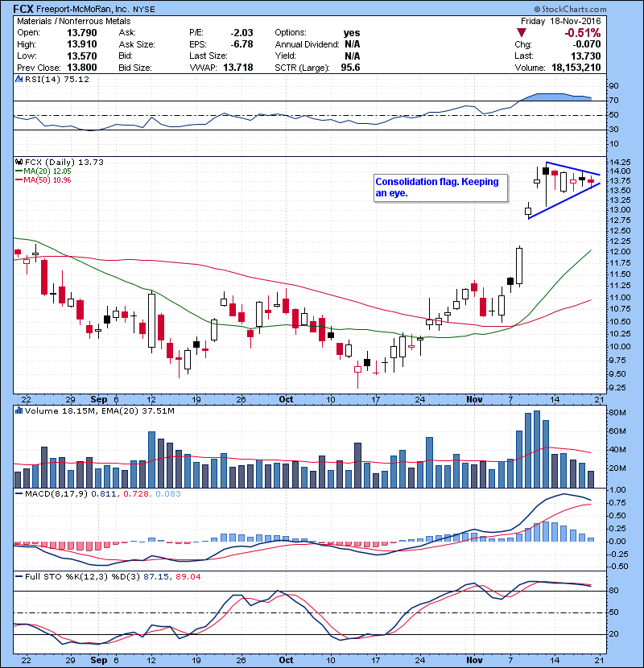Click the Options value yes
This screenshot has height=668, width=644.
[x=352, y=33]
